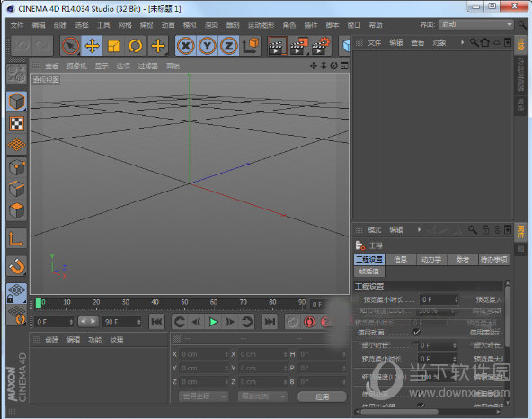The image size is (532, 419).
Task: Toggle Enable Snap magnet icon
Action: point(16,266)
